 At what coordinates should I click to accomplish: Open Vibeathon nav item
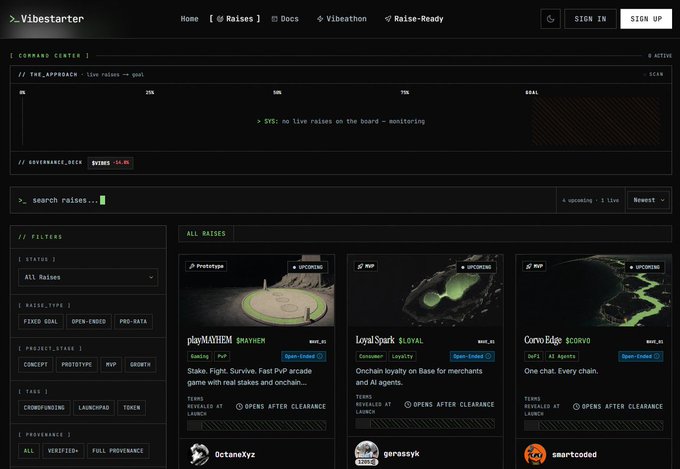pos(342,19)
